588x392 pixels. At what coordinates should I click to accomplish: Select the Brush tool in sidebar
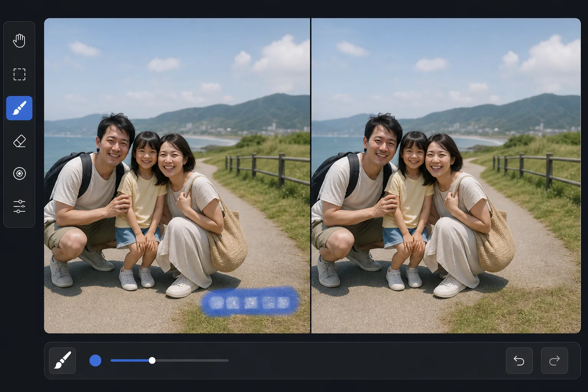click(x=19, y=108)
